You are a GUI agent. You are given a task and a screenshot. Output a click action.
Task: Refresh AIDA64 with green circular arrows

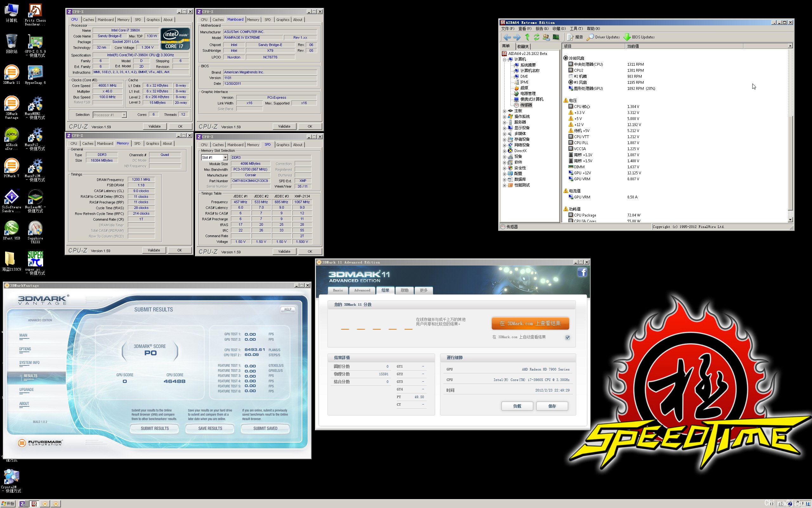(x=537, y=37)
